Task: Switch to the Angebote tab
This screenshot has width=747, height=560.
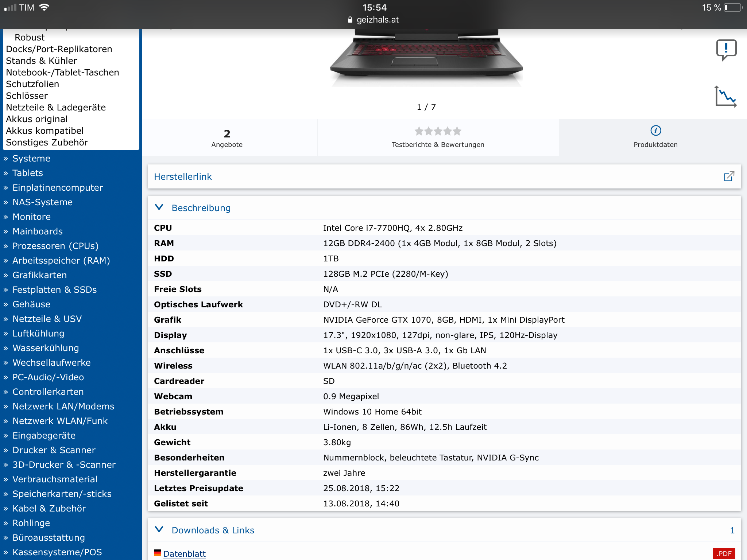Action: click(227, 138)
